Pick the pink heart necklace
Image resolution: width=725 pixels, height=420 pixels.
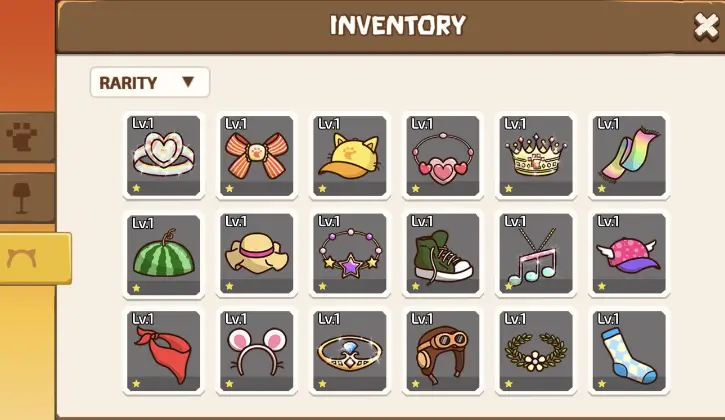pyautogui.click(x=443, y=156)
